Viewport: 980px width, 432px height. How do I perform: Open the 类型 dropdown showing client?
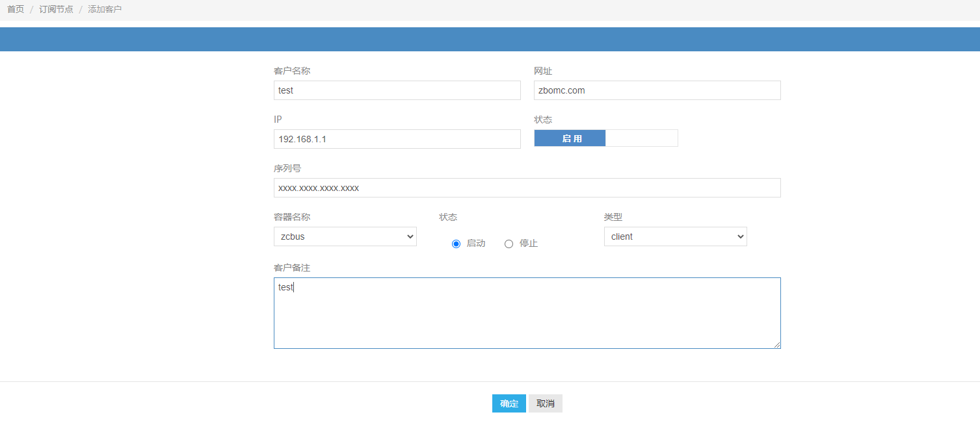[675, 236]
